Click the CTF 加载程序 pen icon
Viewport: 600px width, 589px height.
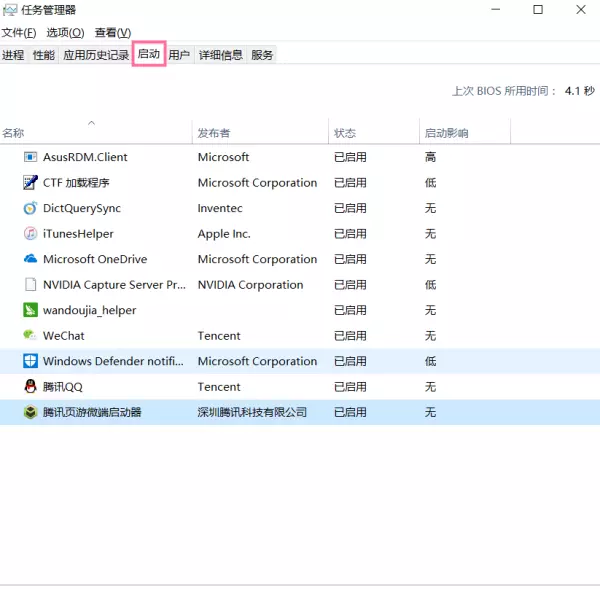[x=30, y=183]
